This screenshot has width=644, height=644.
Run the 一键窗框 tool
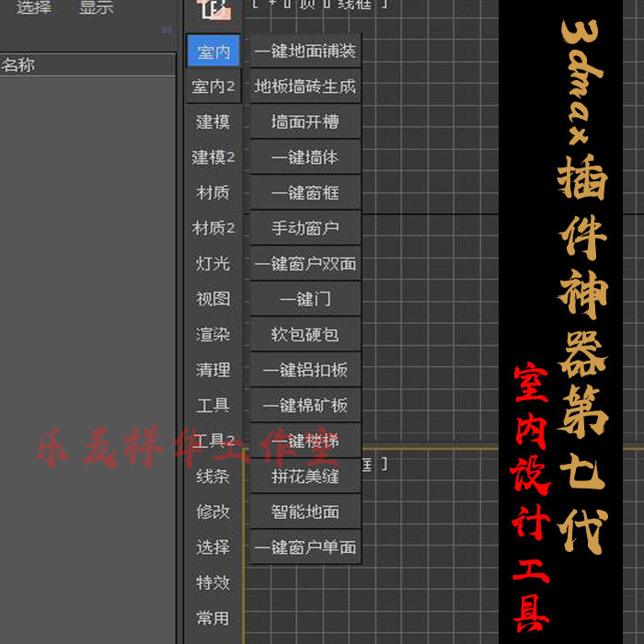click(305, 192)
